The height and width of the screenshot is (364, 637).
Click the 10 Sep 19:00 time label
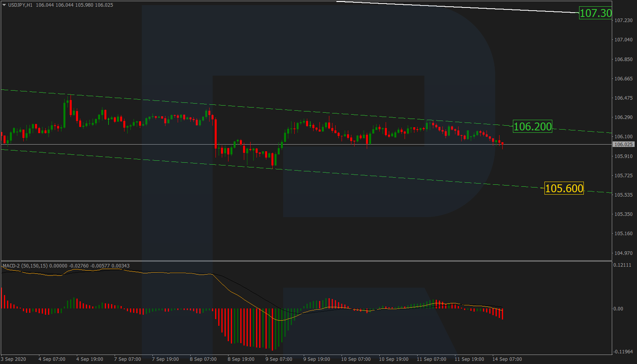coord(394,359)
